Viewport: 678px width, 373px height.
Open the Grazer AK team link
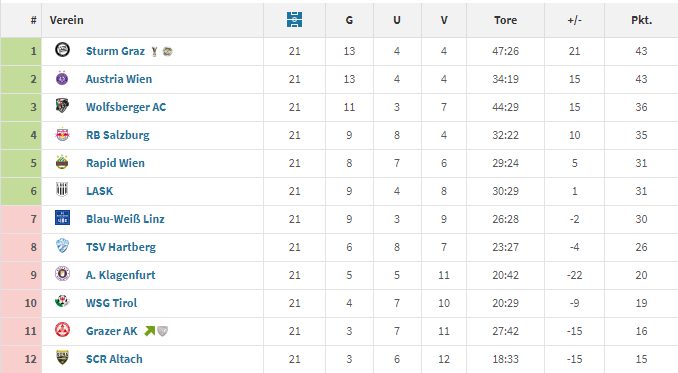click(112, 331)
